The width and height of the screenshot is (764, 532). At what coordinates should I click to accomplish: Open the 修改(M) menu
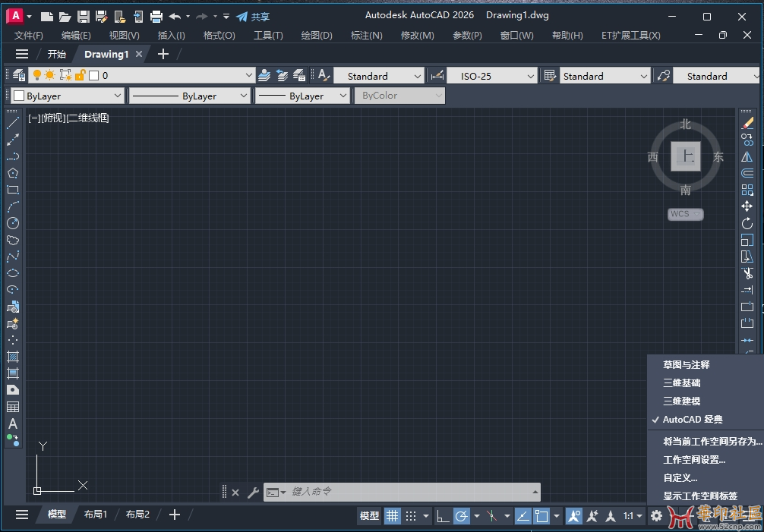click(417, 36)
